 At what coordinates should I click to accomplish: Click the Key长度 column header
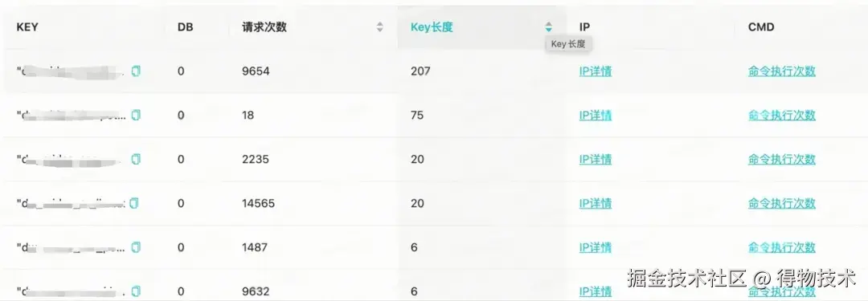coord(432,27)
